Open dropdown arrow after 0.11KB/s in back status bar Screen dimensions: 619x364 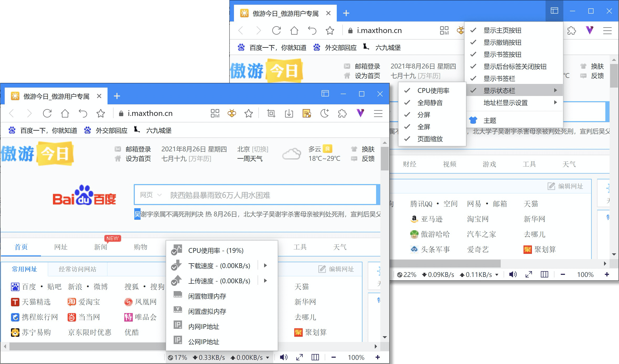point(497,275)
